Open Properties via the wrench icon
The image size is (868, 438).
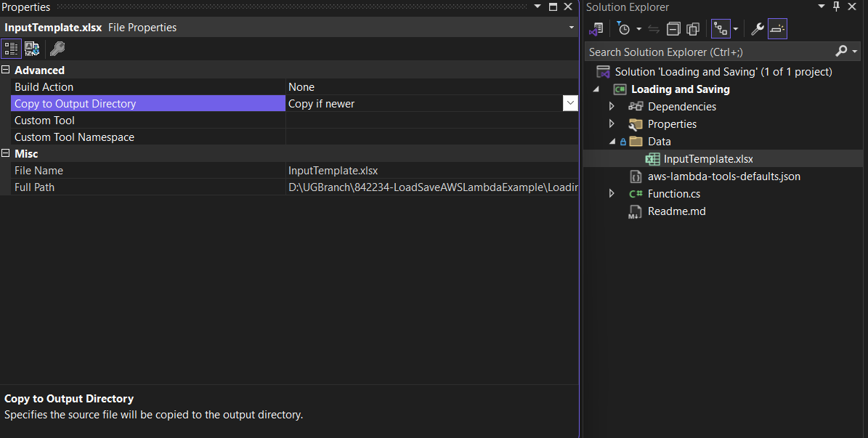pos(758,29)
